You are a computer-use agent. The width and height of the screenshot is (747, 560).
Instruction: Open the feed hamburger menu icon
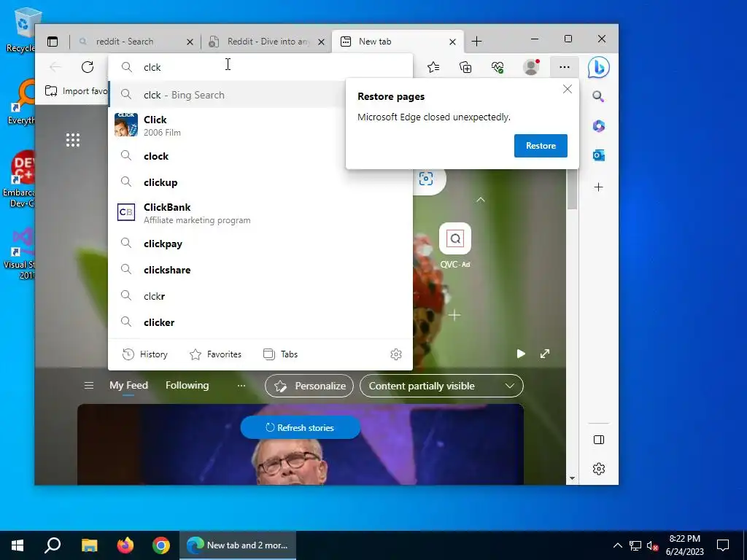tap(88, 385)
